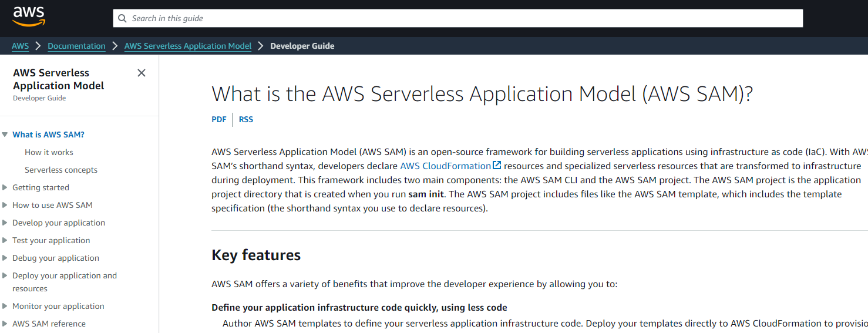Click the Developer Guide subtitle in sidebar

point(39,98)
